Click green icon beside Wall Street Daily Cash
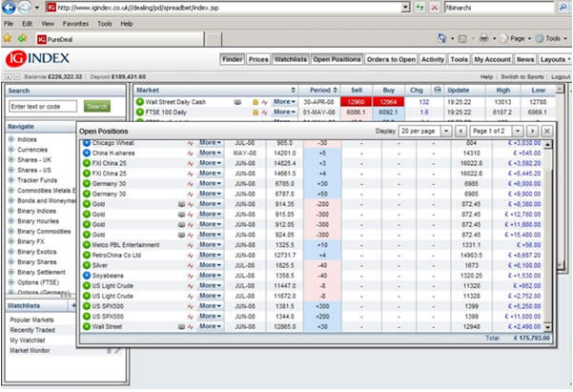 tap(140, 100)
